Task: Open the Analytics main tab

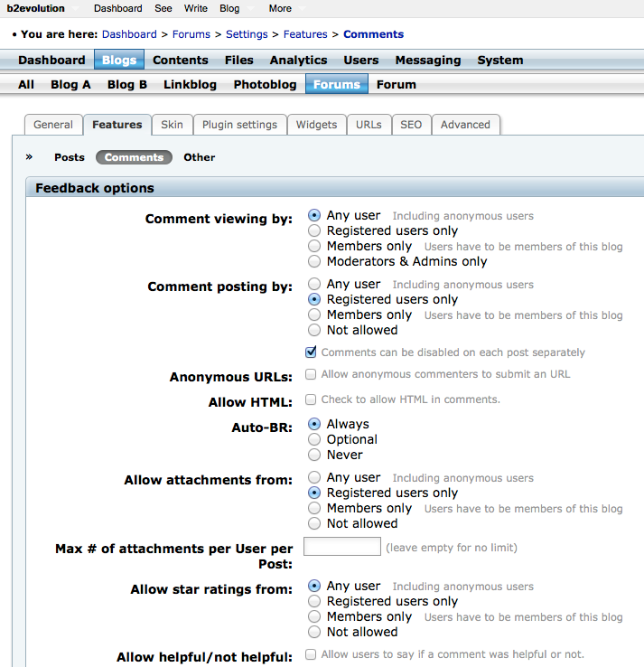Action: coord(298,60)
